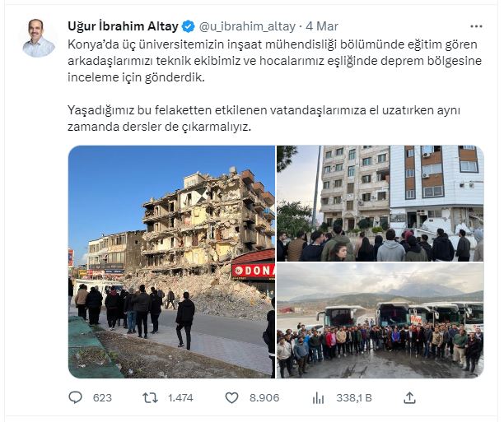Click the share upload icon

[409, 397]
